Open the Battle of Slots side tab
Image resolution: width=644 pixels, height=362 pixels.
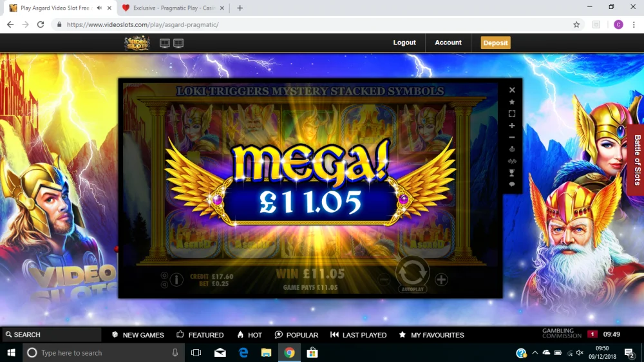tap(636, 160)
